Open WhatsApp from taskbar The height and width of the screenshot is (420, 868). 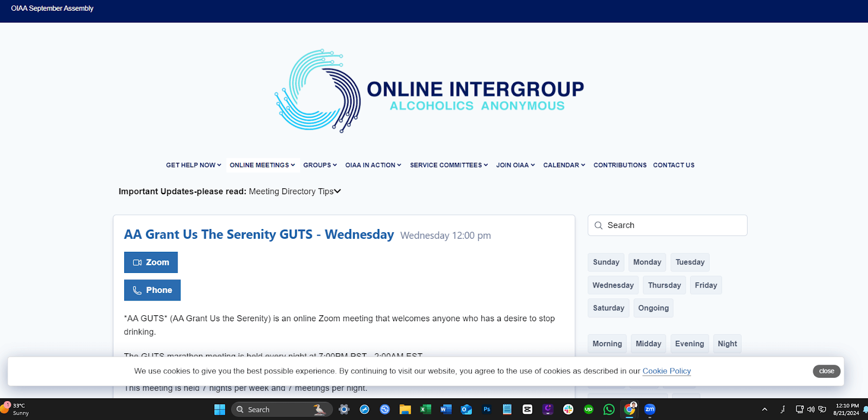(x=609, y=410)
